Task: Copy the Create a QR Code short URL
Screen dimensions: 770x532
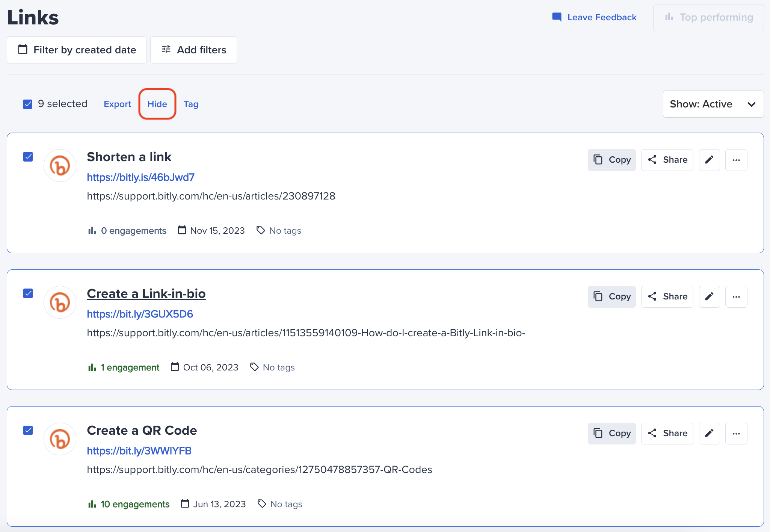Action: [611, 434]
